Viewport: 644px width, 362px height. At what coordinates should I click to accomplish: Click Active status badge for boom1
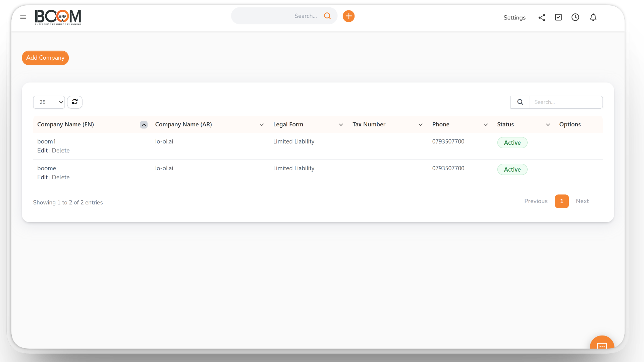pos(512,142)
